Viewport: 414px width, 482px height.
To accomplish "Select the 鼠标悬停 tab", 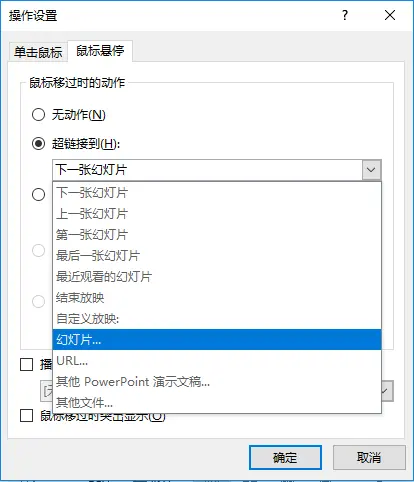I will coord(100,51).
